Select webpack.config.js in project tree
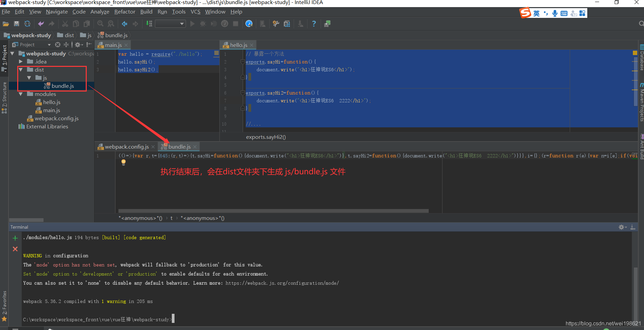This screenshot has width=644, height=330. [53, 118]
